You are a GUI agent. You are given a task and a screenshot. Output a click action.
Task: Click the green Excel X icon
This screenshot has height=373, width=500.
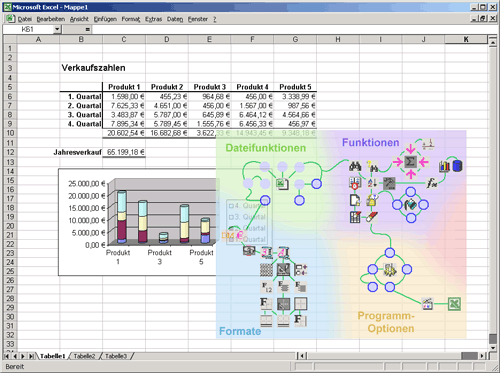point(454,304)
